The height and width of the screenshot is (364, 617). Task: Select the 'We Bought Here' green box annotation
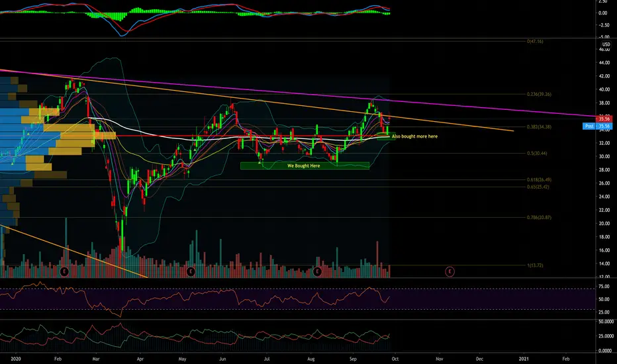[x=305, y=165]
